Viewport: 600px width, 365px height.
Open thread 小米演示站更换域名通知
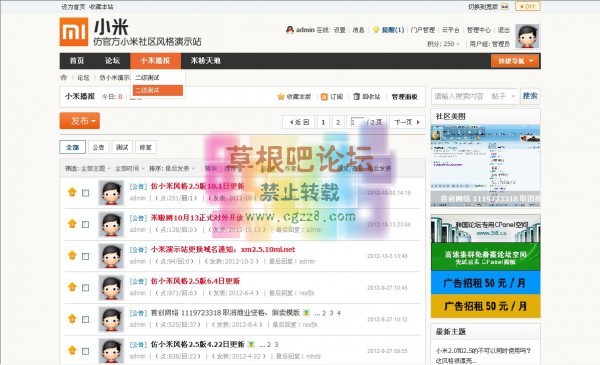(x=223, y=249)
